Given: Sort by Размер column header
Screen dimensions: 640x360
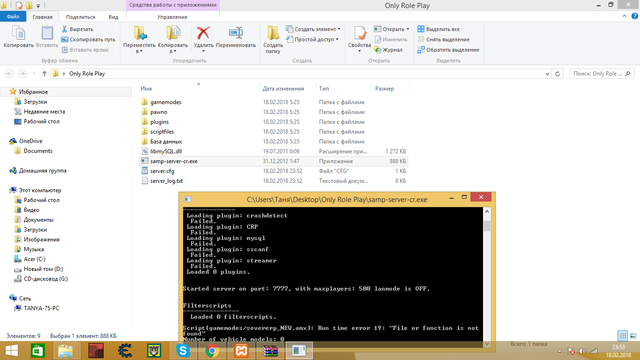Looking at the screenshot, I should tap(384, 89).
